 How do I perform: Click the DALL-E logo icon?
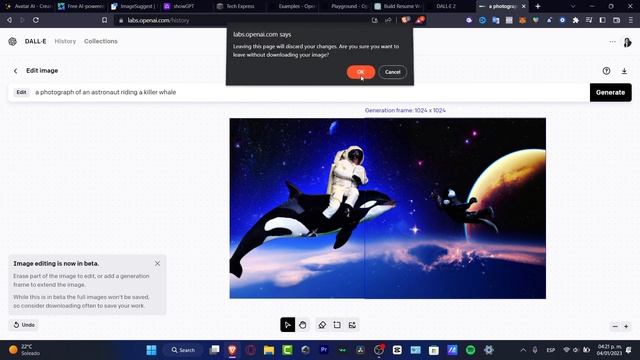[13, 41]
